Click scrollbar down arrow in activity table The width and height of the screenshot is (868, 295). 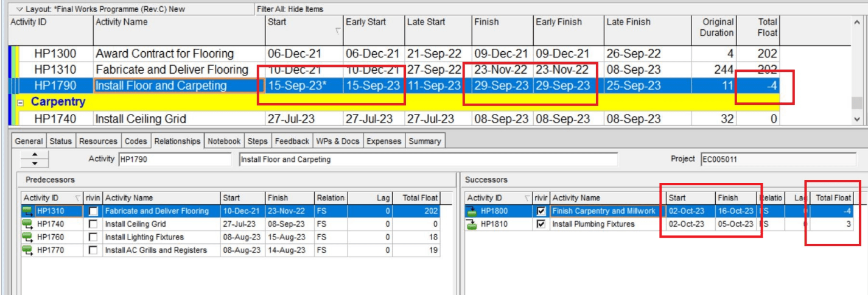[x=856, y=119]
